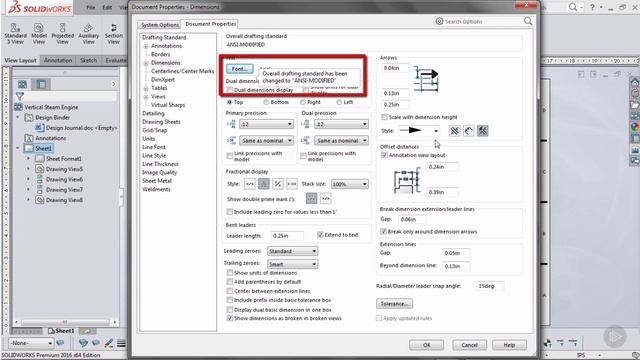This screenshot has width=640, height=360.
Task: Open the Stack size 100% dropdown
Action: click(350, 184)
